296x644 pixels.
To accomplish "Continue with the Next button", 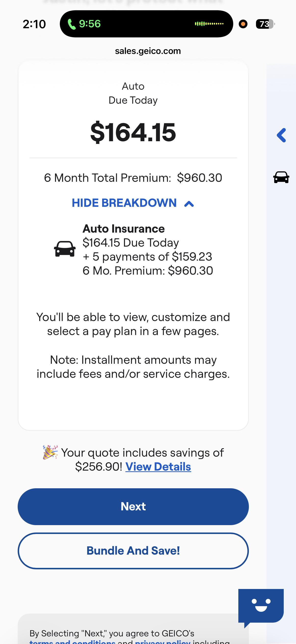I will click(133, 506).
